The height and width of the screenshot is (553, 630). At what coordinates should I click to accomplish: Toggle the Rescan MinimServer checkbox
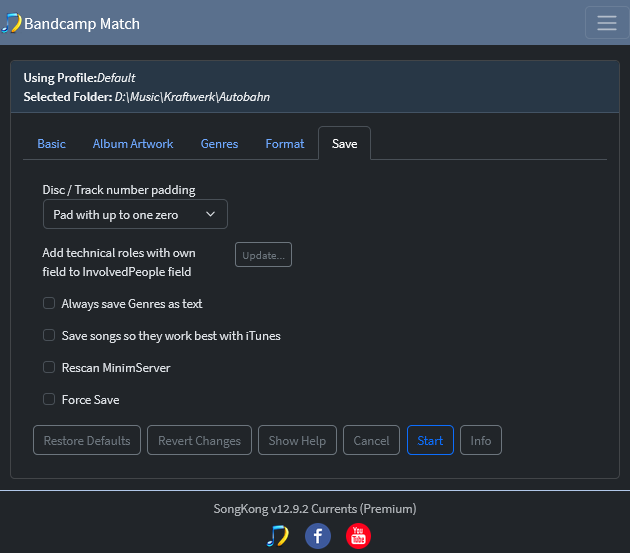(x=49, y=367)
